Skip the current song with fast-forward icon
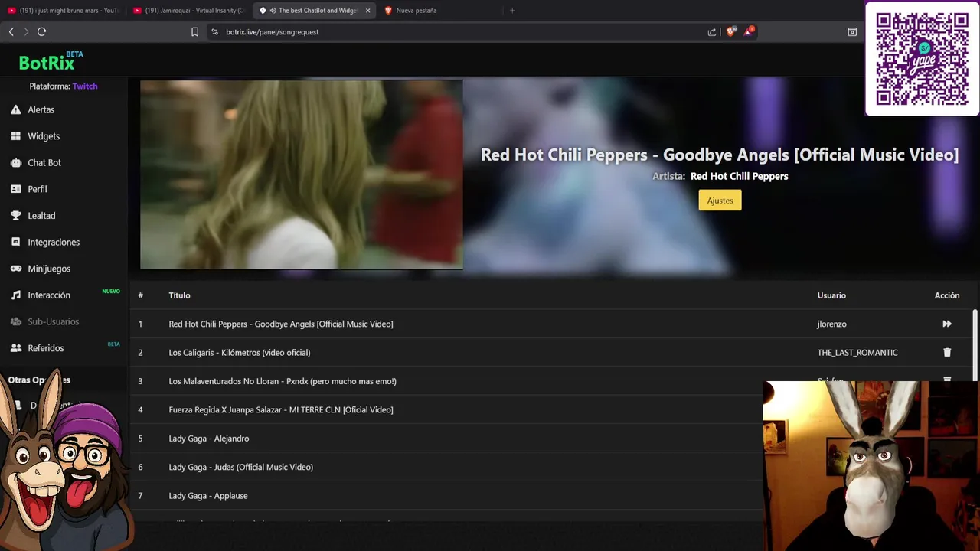 click(947, 324)
